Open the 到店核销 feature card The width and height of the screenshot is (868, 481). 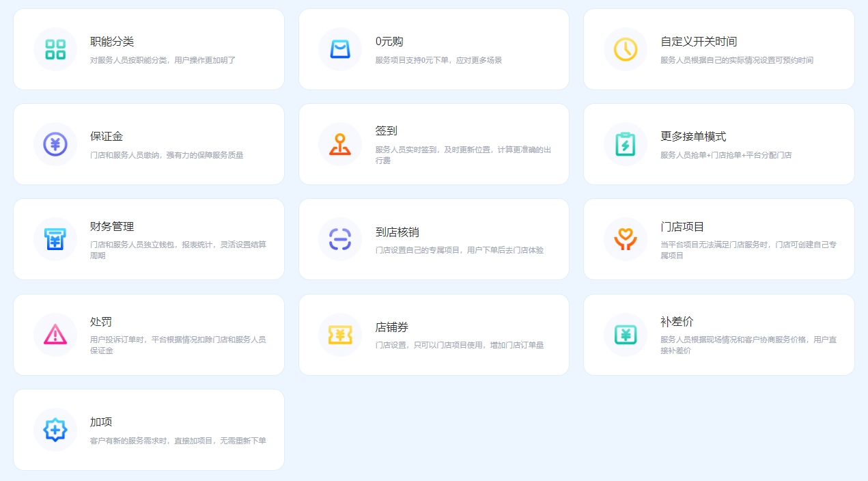point(434,239)
